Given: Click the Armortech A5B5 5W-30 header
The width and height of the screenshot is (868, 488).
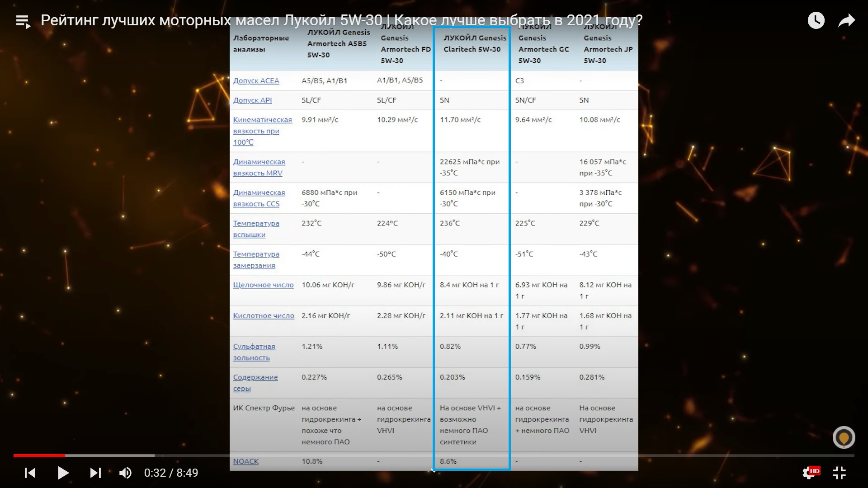Looking at the screenshot, I should tap(339, 43).
